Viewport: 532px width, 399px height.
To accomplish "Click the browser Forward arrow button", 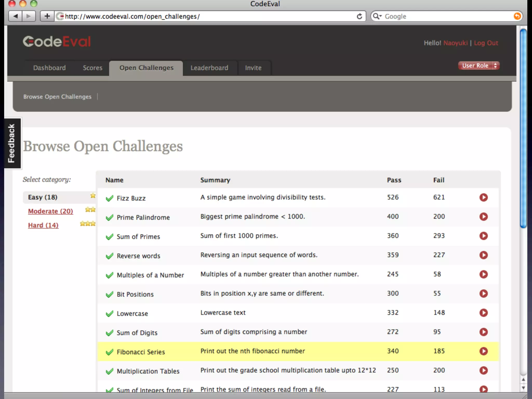I will [x=29, y=16].
